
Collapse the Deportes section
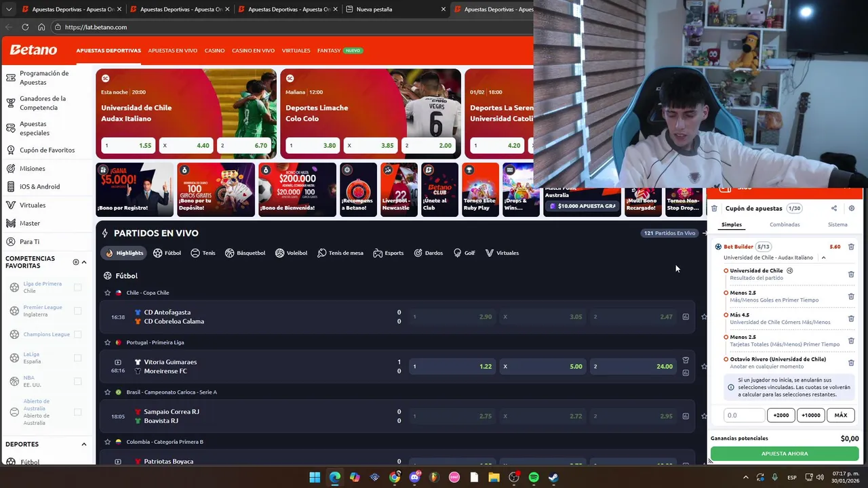click(84, 445)
